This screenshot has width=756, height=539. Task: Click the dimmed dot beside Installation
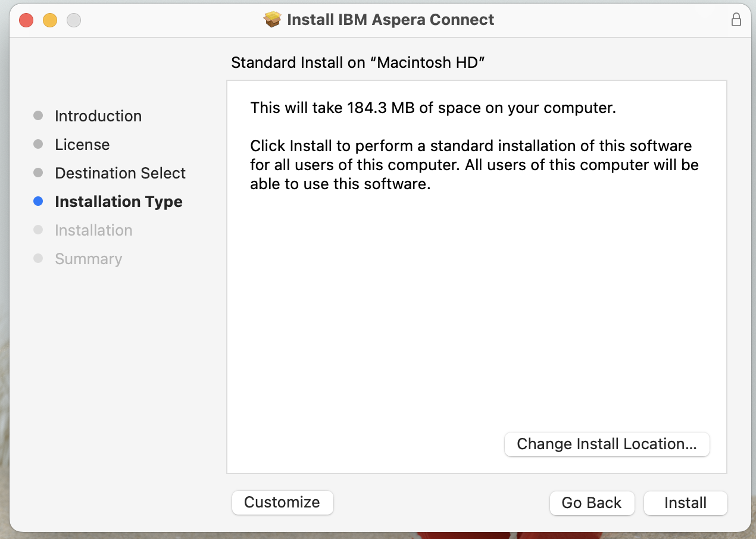pos(38,230)
